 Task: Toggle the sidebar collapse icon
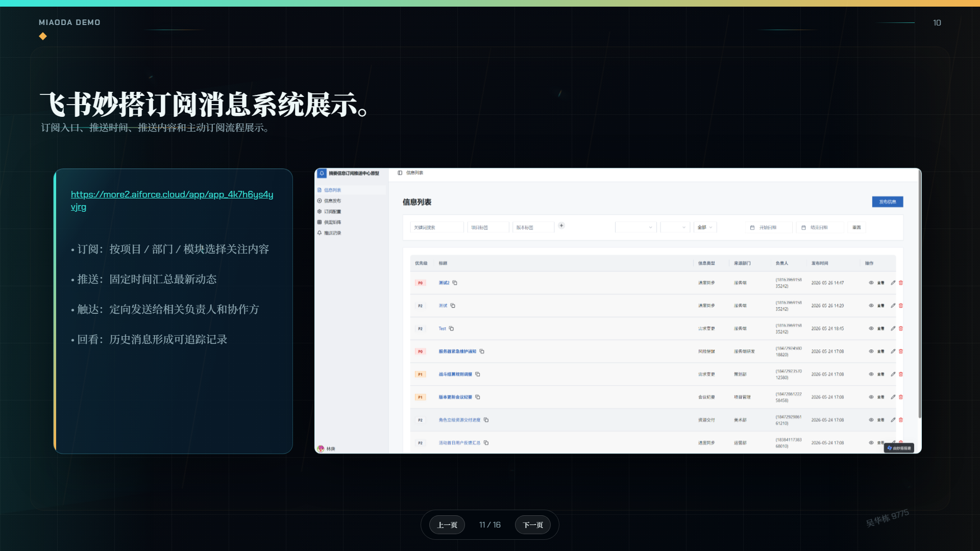click(400, 173)
